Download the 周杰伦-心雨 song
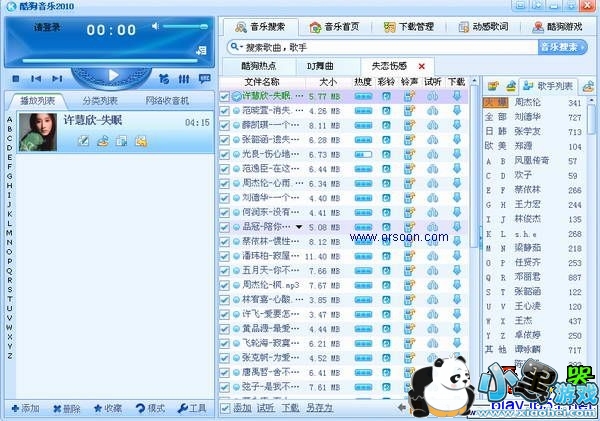The width and height of the screenshot is (600, 421). click(x=457, y=183)
